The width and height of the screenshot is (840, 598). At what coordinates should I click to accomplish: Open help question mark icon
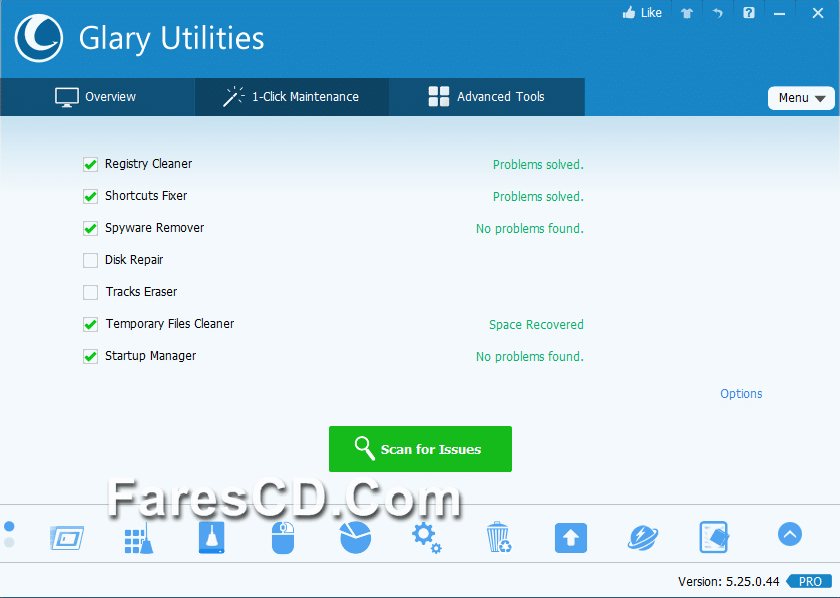749,13
